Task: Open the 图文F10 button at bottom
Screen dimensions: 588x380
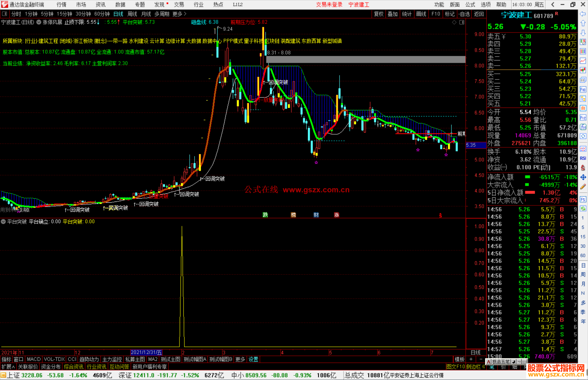Action: pos(456,367)
